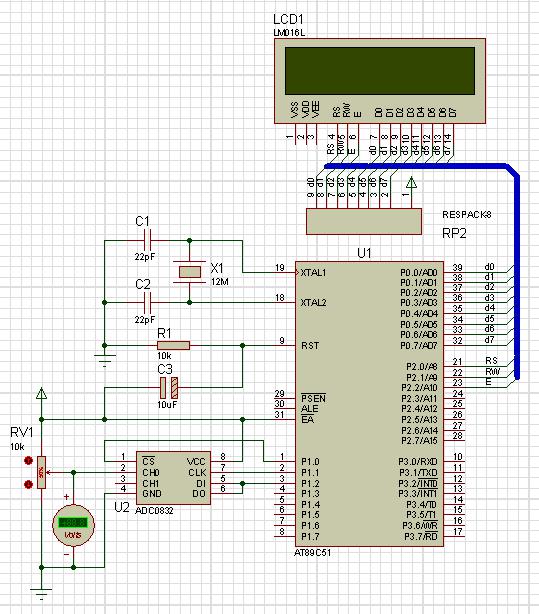Select the RV1 potentiometer body
The width and height of the screenshot is (539, 614).
(42, 472)
